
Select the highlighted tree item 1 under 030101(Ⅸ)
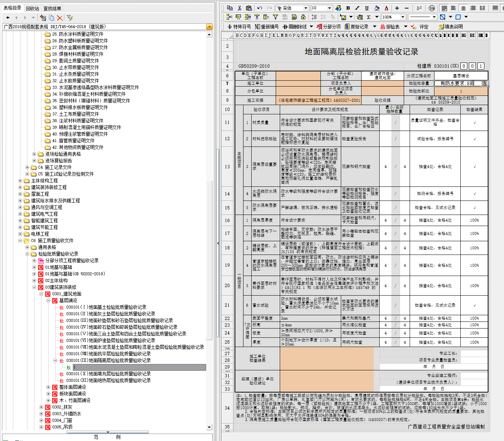139,367
